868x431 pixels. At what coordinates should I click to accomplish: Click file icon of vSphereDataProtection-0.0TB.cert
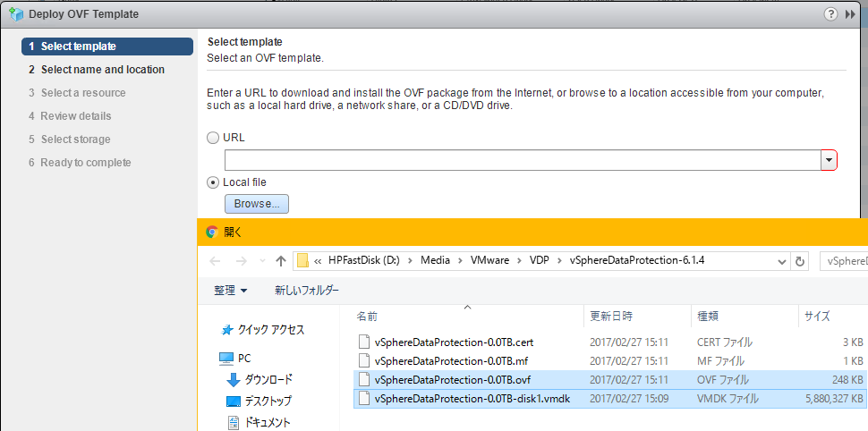[x=363, y=342]
